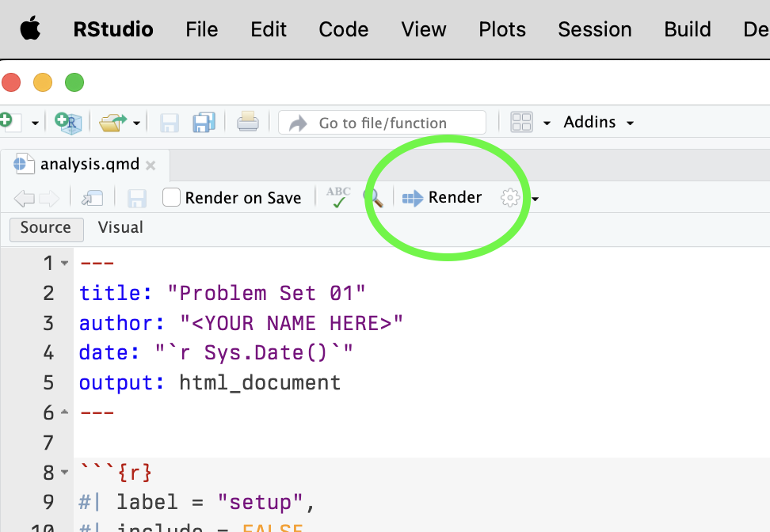Enable the Render on Save checkbox

tap(171, 197)
